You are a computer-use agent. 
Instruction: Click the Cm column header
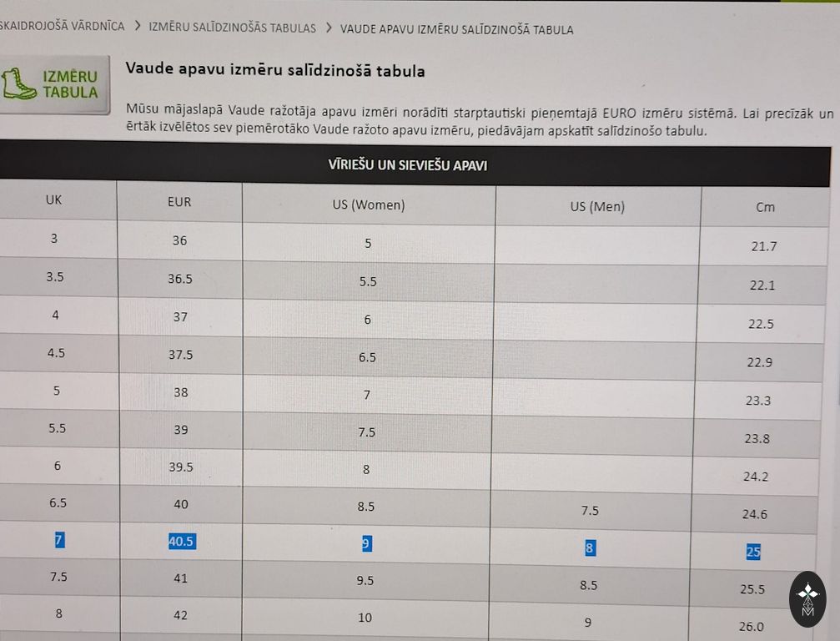[x=765, y=207]
